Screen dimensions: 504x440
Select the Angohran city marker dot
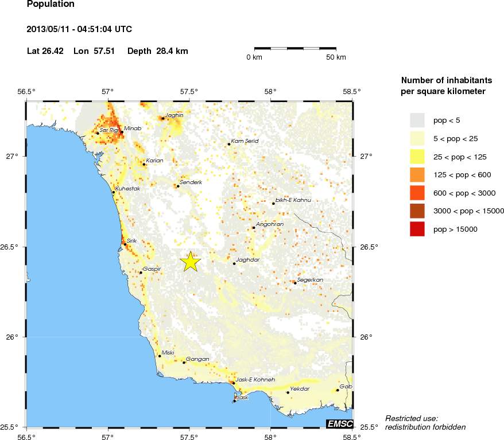(253, 228)
